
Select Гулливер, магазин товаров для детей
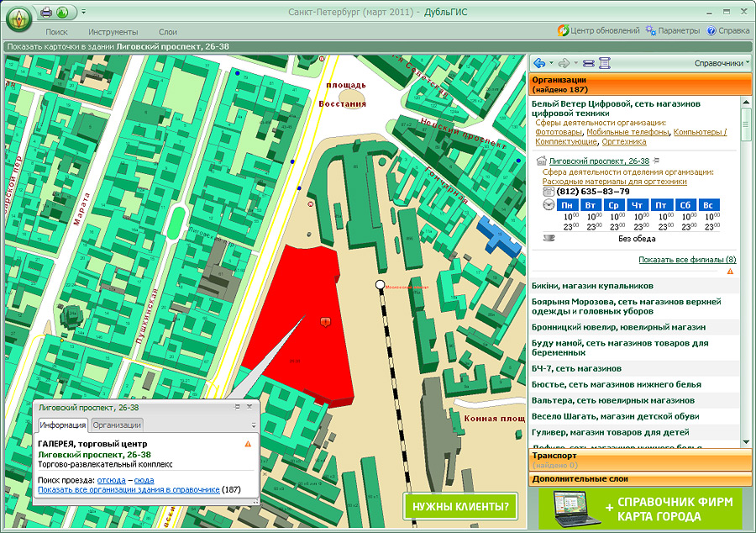[x=634, y=432]
